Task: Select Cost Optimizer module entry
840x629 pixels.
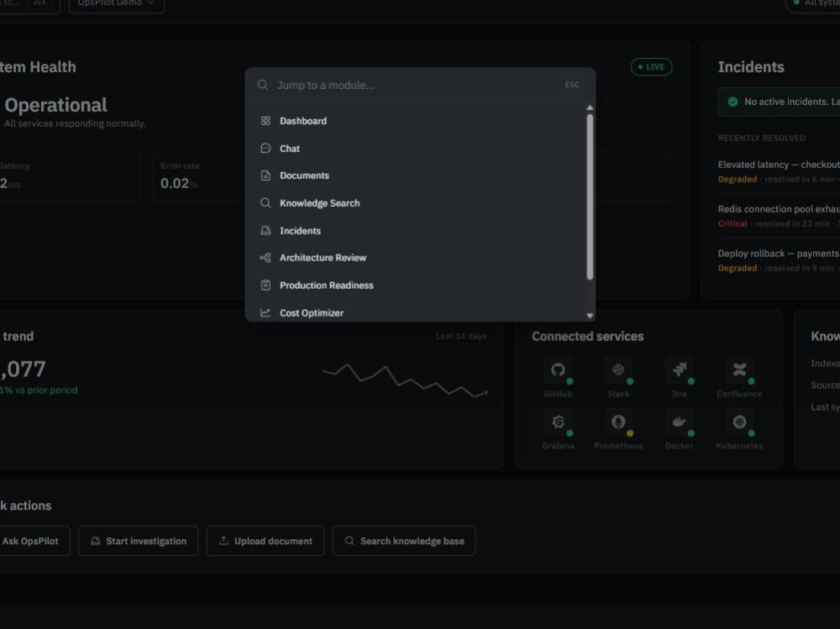Action: [416, 312]
